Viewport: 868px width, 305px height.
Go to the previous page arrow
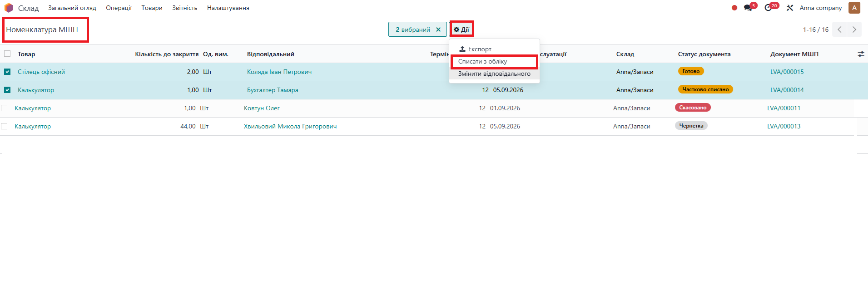tap(840, 30)
